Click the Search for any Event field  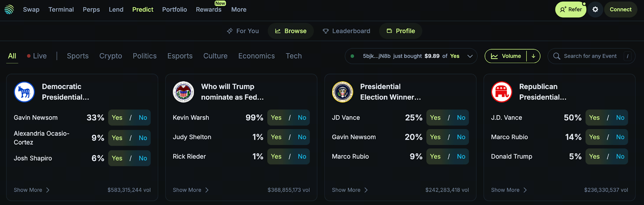[590, 56]
